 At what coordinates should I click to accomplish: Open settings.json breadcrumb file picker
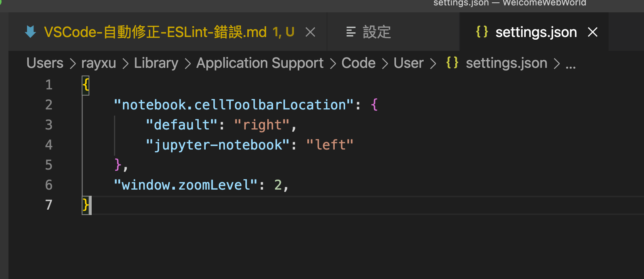coord(506,63)
